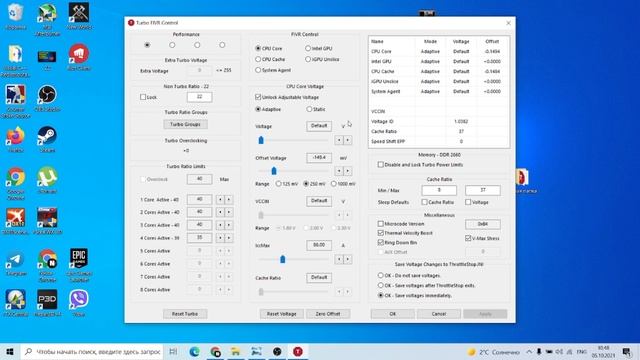This screenshot has height=360, width=640.
Task: Set offset range to 1000 mV
Action: click(x=333, y=184)
